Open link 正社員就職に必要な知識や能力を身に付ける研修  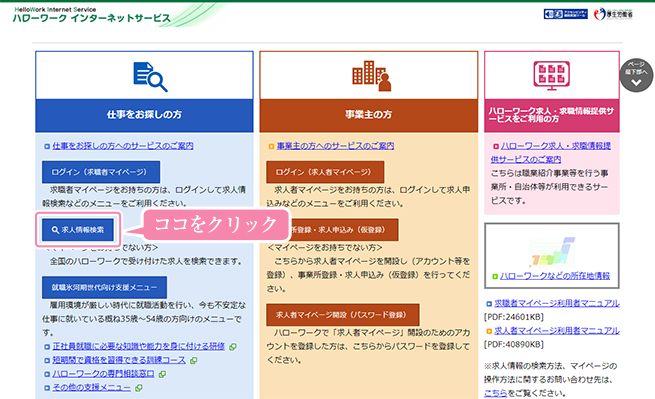click(x=139, y=346)
